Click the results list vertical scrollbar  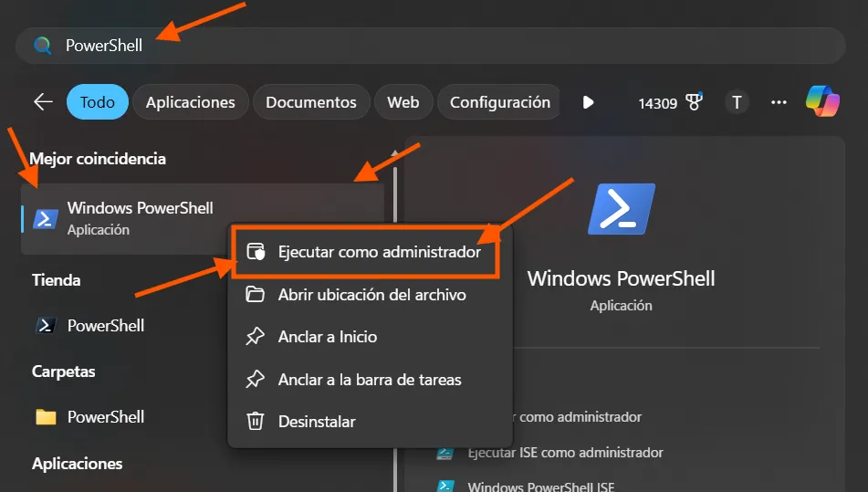point(394,321)
